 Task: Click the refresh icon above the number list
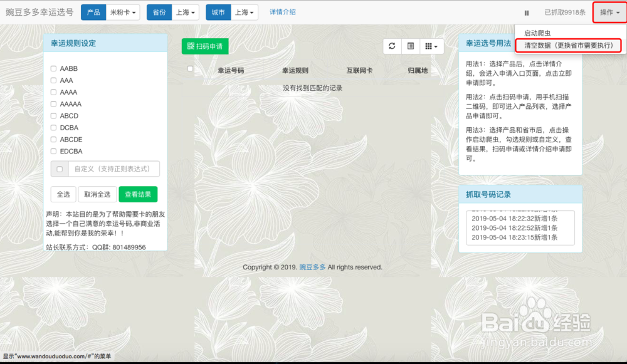392,46
